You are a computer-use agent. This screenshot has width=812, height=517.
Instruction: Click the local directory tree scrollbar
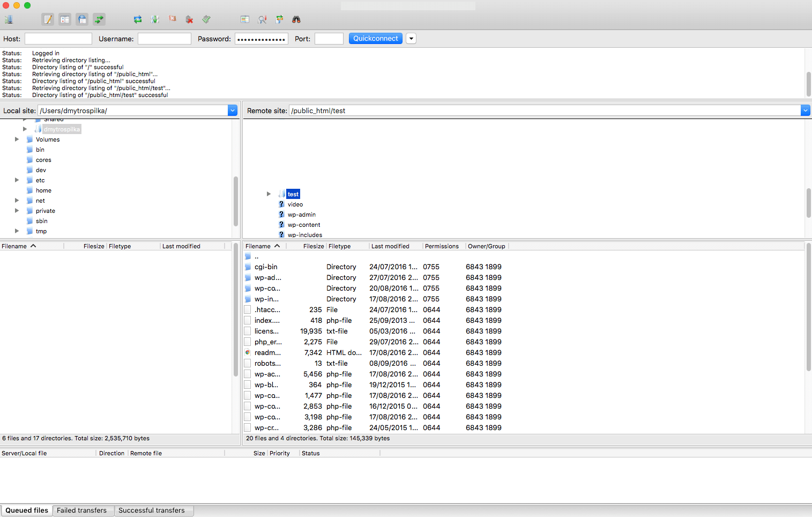(236, 202)
